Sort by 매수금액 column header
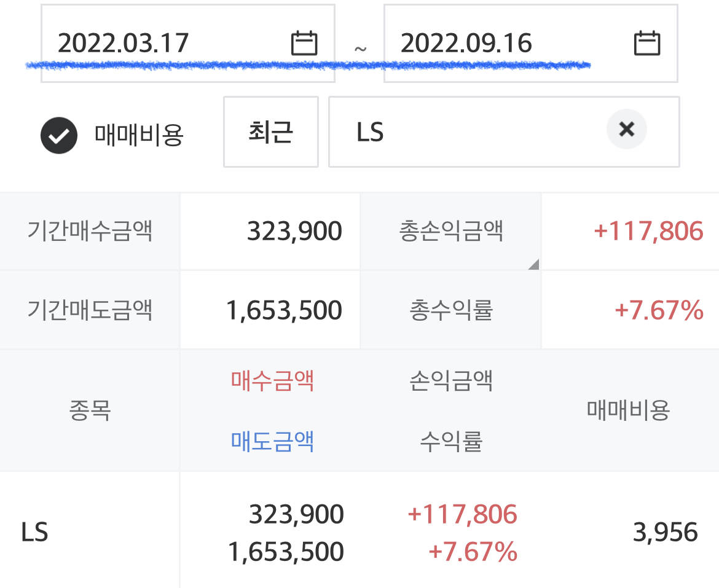This screenshot has height=588, width=719. 272,380
